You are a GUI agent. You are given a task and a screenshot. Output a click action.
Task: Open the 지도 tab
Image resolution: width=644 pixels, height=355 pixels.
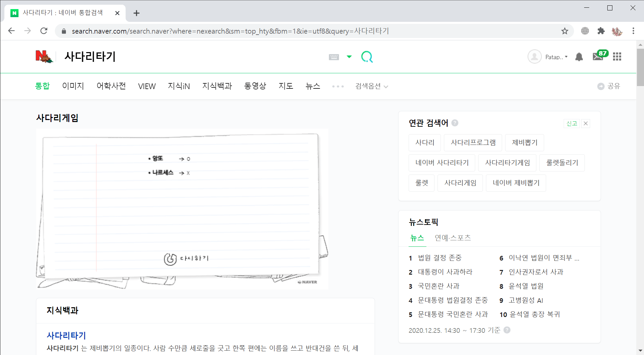pyautogui.click(x=286, y=86)
